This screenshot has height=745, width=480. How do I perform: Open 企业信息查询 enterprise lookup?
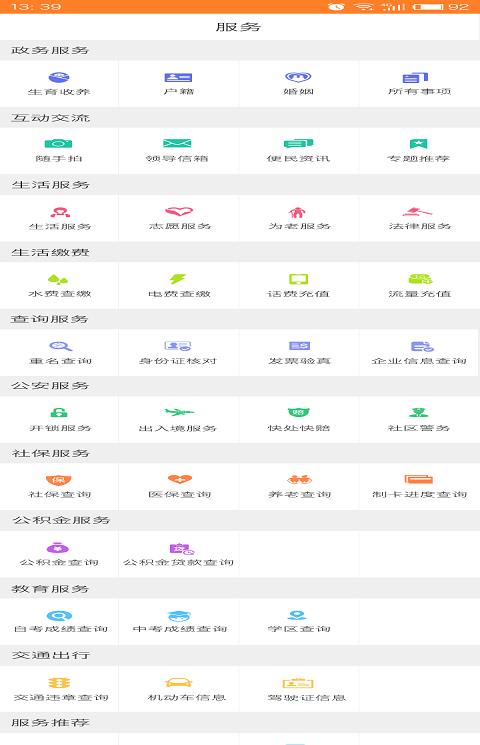[x=419, y=353]
